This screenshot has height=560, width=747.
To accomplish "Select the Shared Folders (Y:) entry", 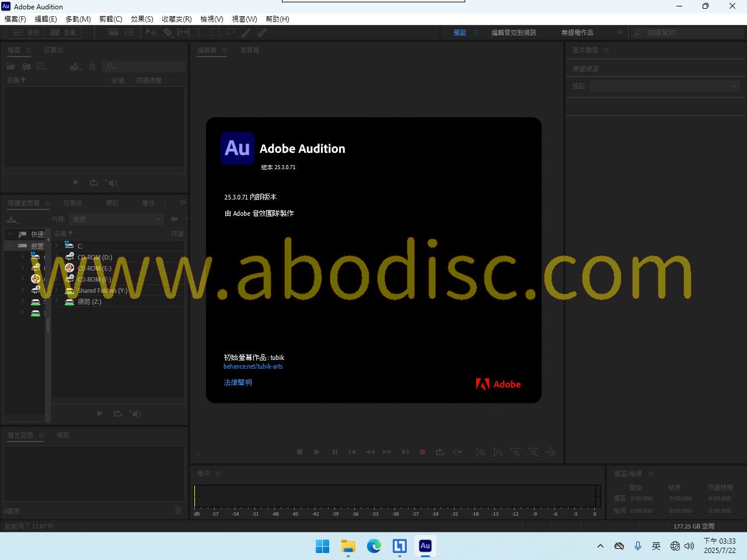I will (x=102, y=290).
